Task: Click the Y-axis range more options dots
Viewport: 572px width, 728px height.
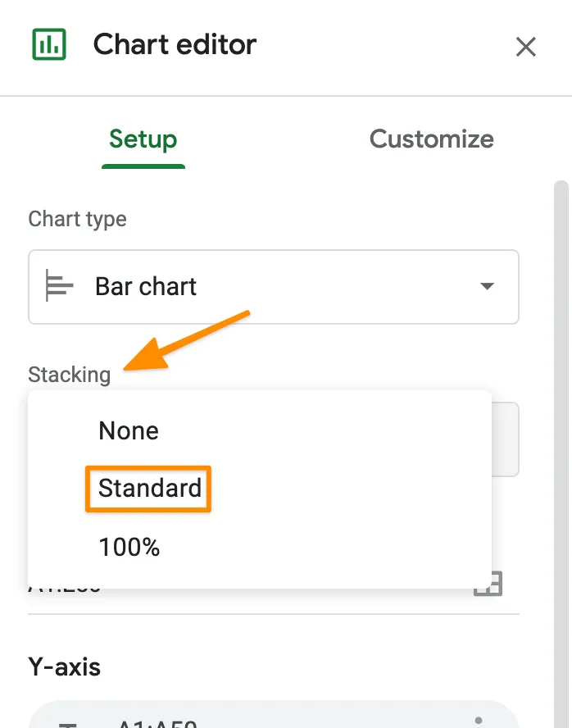Action: tap(479, 721)
